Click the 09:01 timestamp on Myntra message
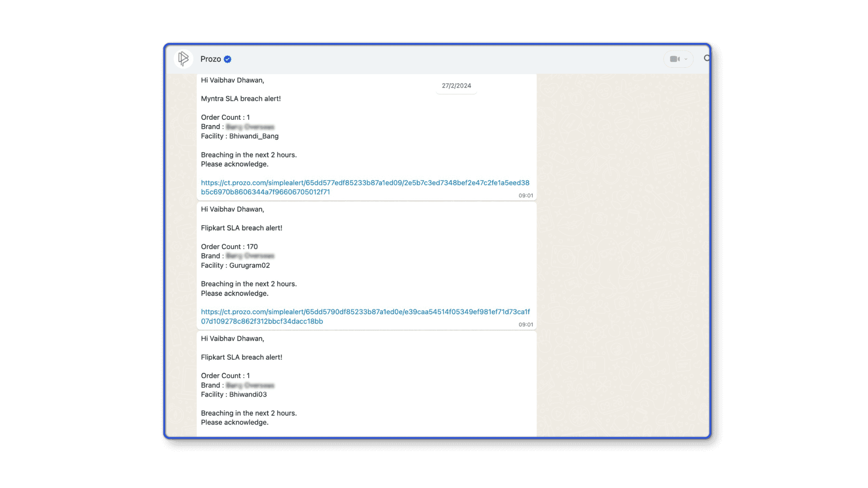 (x=526, y=196)
